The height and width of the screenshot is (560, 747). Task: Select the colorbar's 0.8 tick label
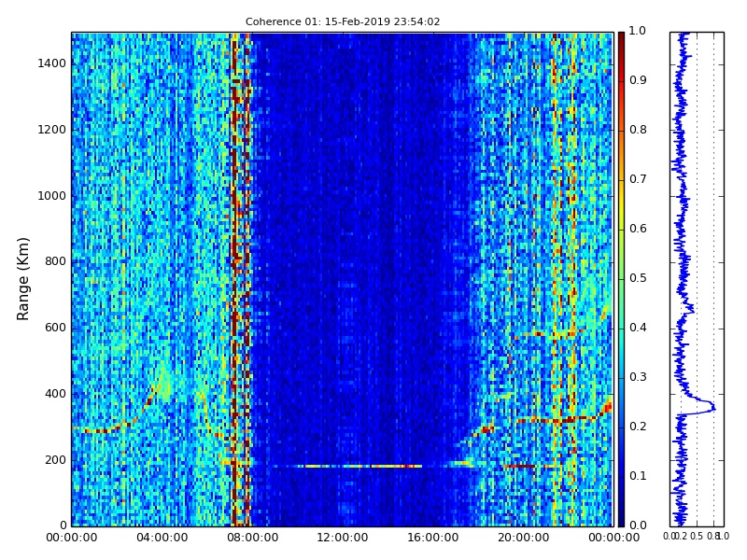(x=638, y=130)
